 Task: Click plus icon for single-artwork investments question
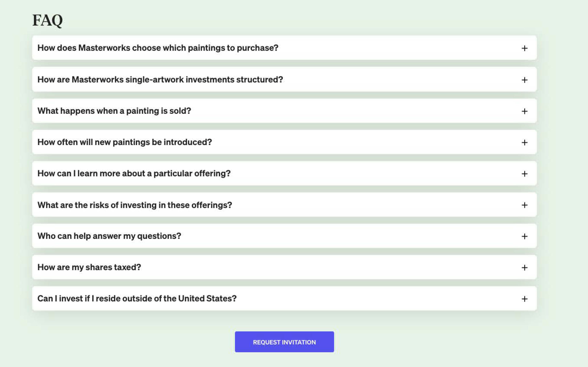click(x=524, y=80)
